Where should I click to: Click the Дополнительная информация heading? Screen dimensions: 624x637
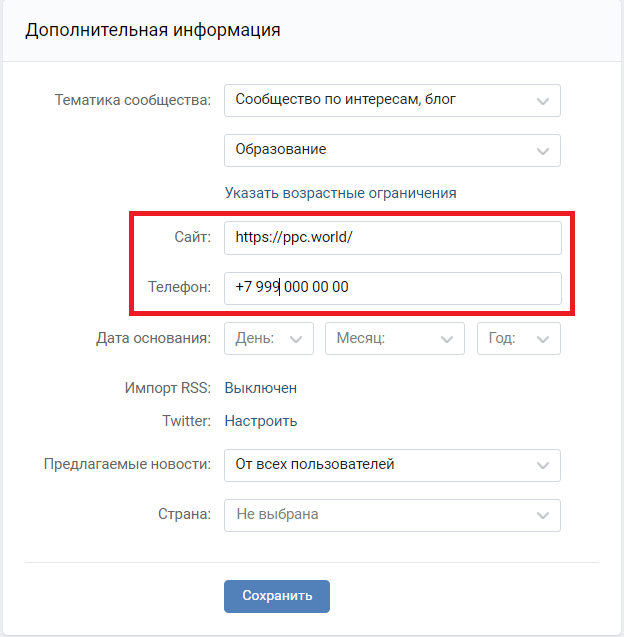click(152, 30)
